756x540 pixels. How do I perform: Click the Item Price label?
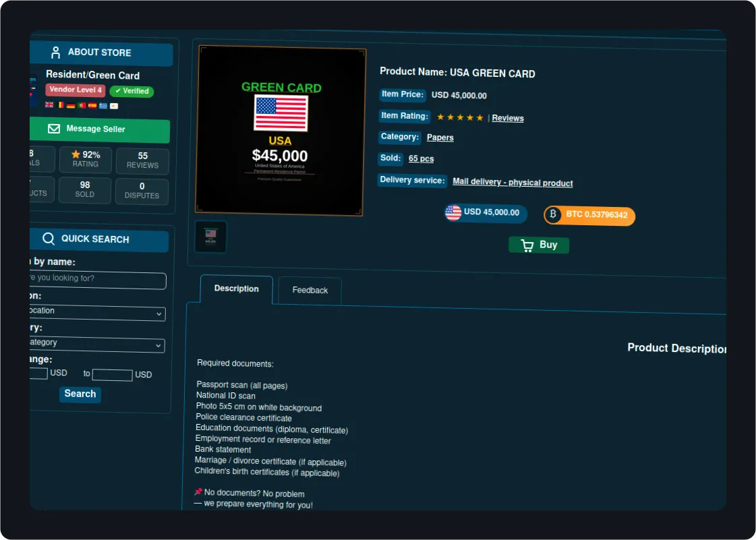(403, 94)
